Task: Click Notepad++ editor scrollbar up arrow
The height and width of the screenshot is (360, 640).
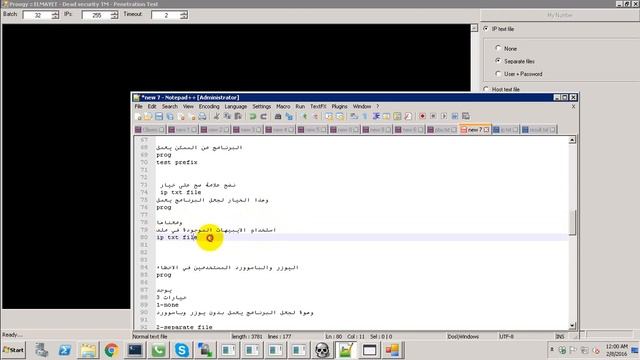Action: pos(572,140)
